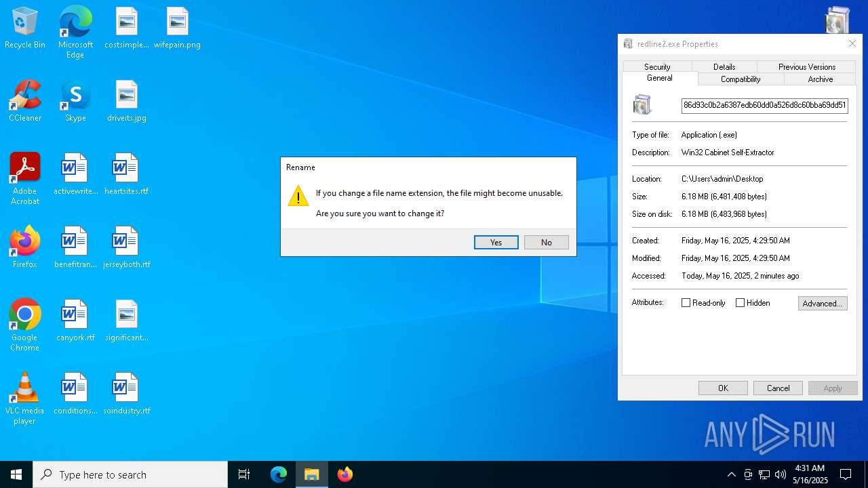Switch to the Details tab
Viewport: 868px width, 488px height.
[724, 66]
